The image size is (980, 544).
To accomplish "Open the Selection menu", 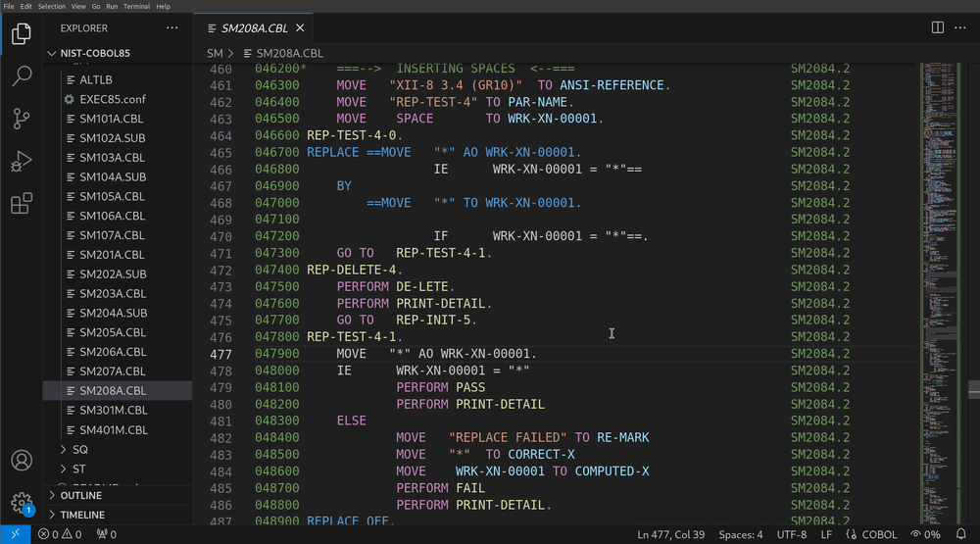I will pos(52,6).
